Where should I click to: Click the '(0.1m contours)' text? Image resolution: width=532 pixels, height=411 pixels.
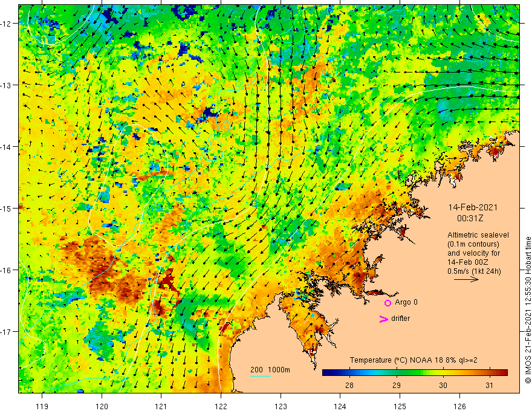click(x=473, y=244)
